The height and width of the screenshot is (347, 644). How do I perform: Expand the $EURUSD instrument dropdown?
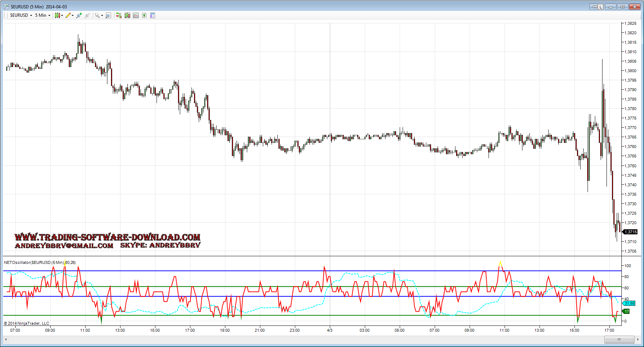pos(31,15)
